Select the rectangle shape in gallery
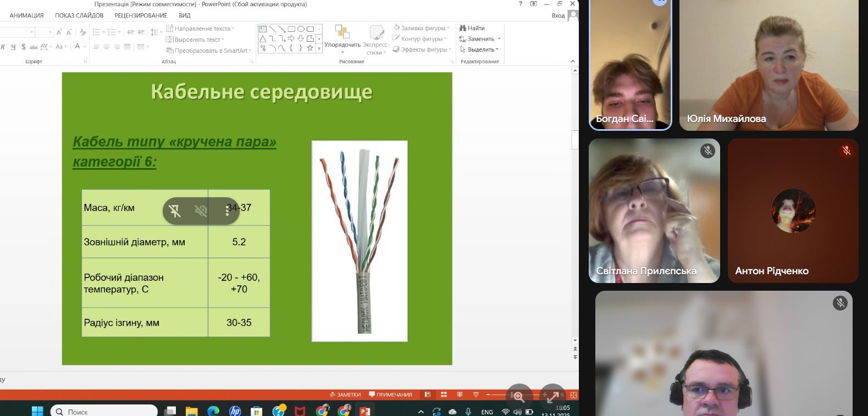The height and width of the screenshot is (416, 868). click(x=291, y=29)
